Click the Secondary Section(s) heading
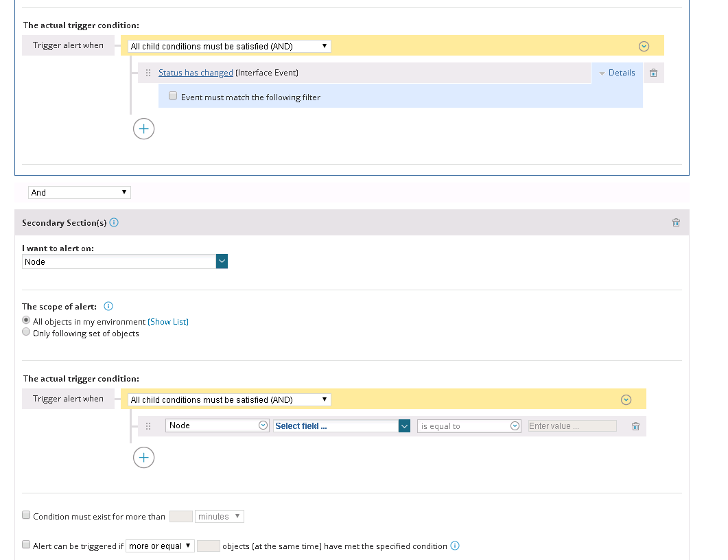This screenshot has width=728, height=560. tap(64, 223)
